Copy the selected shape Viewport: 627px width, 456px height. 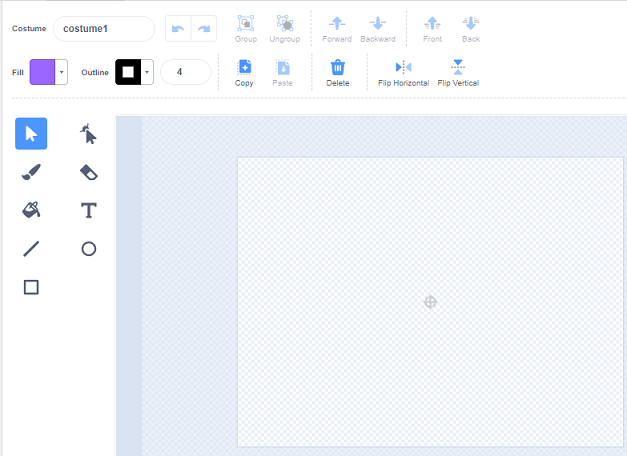tap(244, 73)
